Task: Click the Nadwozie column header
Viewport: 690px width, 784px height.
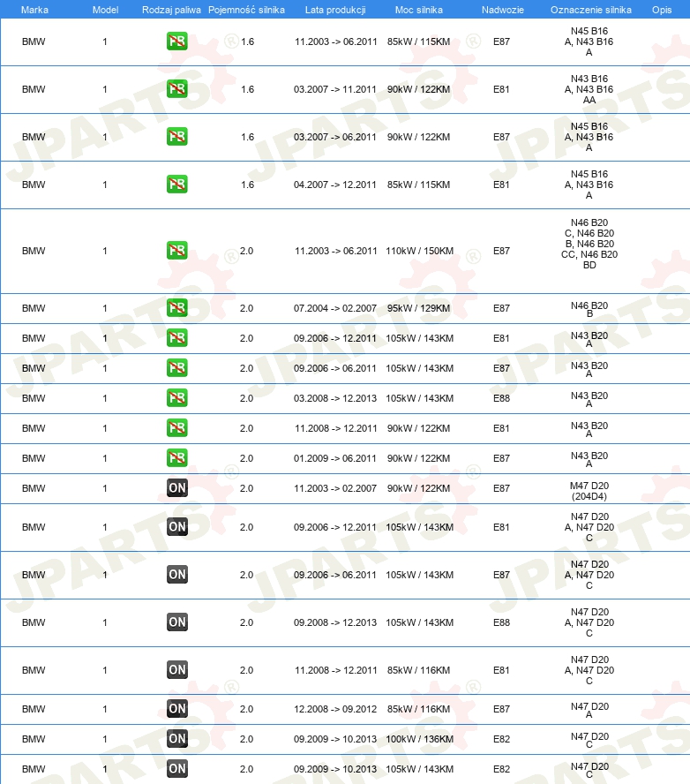Action: 503,10
